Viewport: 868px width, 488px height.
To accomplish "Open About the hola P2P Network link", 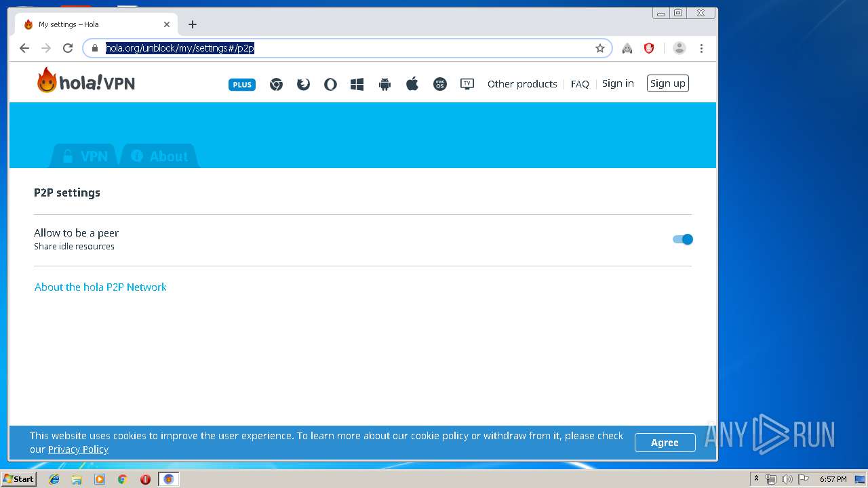I will coord(100,287).
